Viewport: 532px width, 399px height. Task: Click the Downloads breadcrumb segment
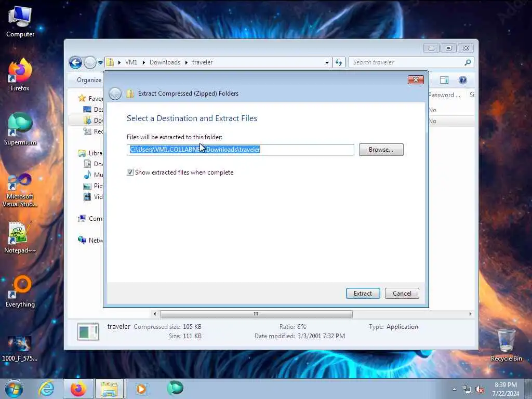coord(165,62)
